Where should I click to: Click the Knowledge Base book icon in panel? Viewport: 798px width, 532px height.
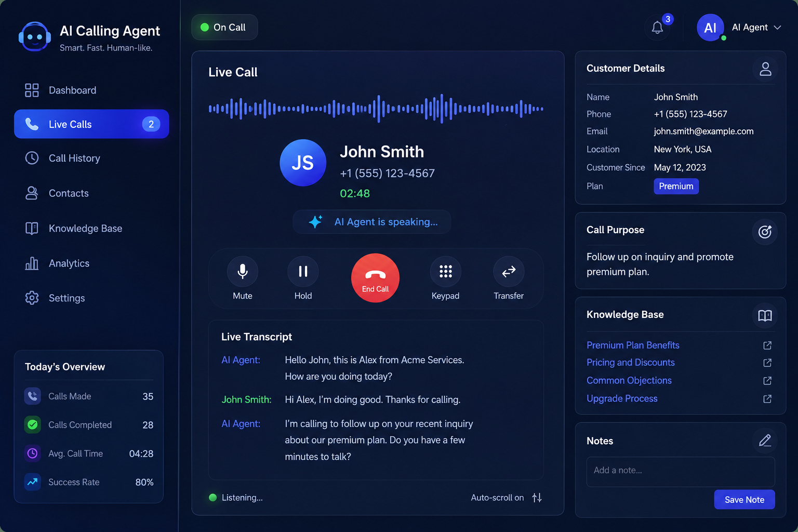(x=765, y=316)
